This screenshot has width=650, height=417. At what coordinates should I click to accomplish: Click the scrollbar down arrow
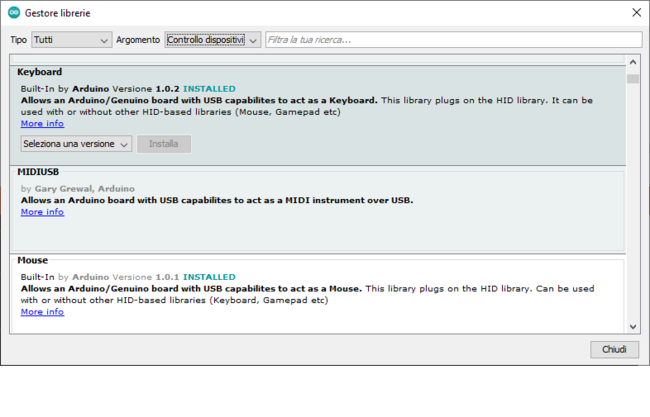coord(633,327)
